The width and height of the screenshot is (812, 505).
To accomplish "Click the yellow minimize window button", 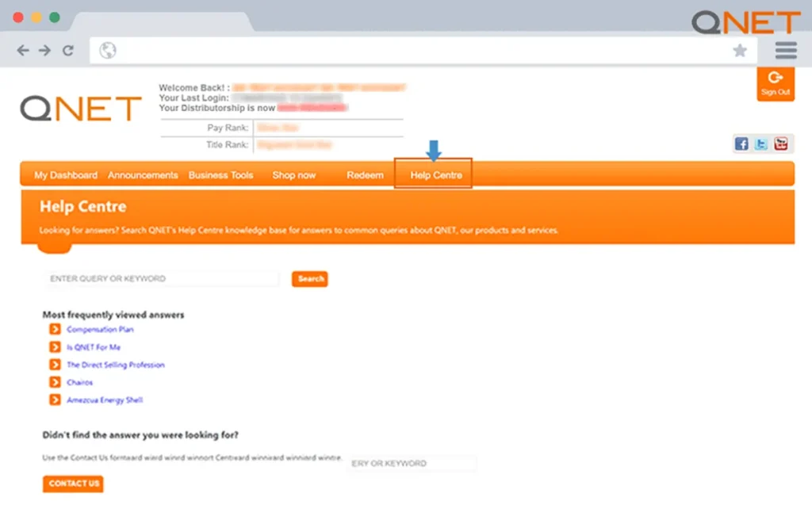I will coord(36,17).
